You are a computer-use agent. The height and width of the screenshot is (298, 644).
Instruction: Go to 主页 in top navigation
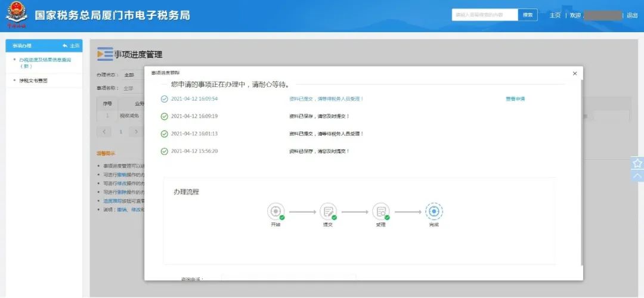coord(555,15)
